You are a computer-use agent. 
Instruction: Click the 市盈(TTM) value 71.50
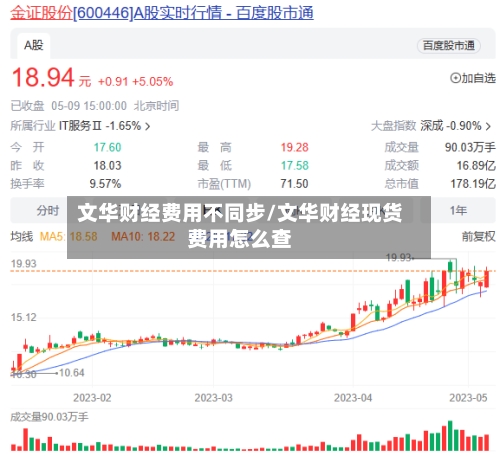pyautogui.click(x=294, y=184)
